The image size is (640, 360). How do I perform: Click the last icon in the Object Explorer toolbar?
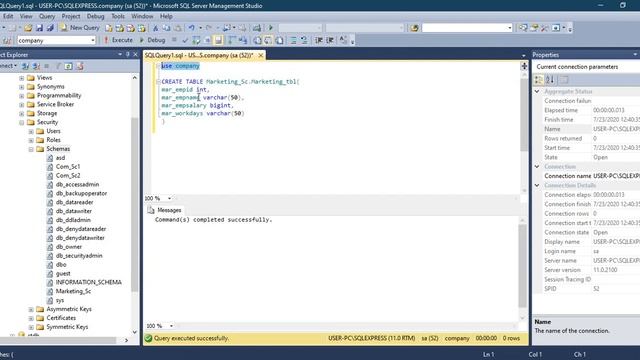[x=80, y=66]
